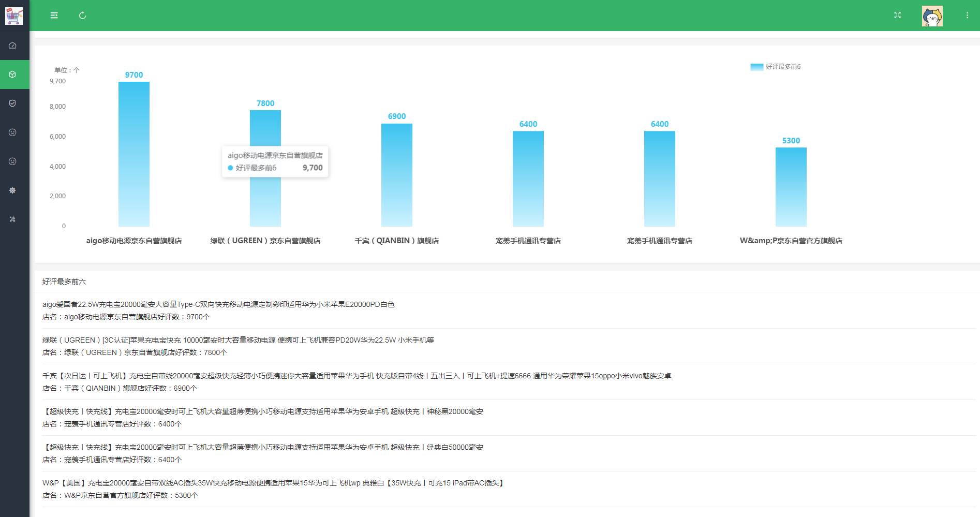Screen dimensions: 980x517
Task: Click the 9,700 y-axis tick
Action: click(57, 81)
